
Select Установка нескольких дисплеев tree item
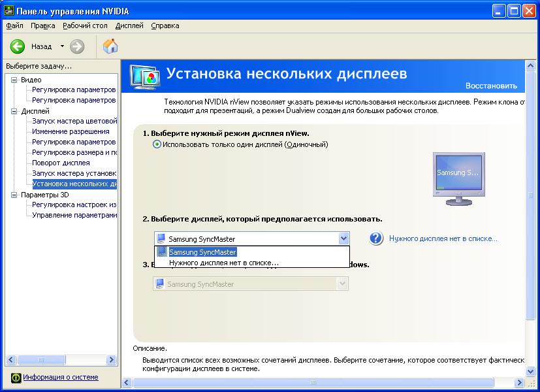coord(74,184)
